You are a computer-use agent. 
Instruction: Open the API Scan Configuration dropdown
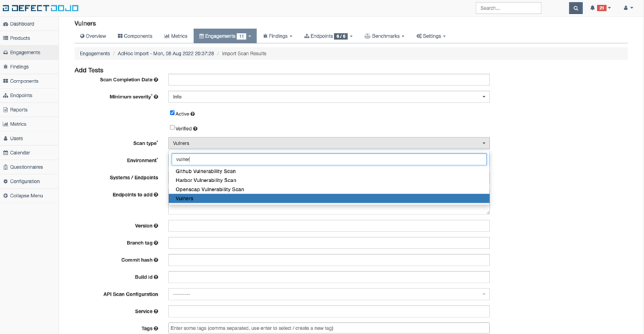click(329, 294)
